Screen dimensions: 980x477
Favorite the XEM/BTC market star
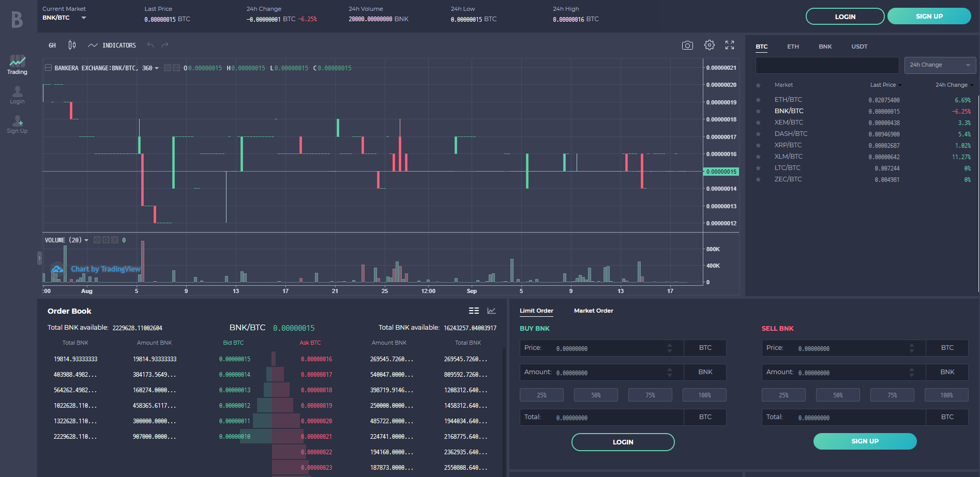point(758,122)
